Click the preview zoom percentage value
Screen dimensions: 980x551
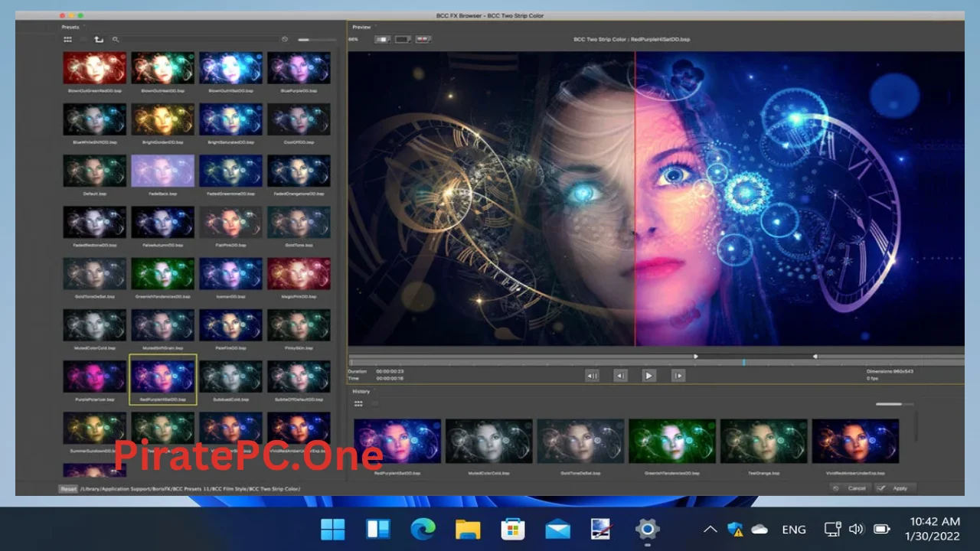point(353,39)
